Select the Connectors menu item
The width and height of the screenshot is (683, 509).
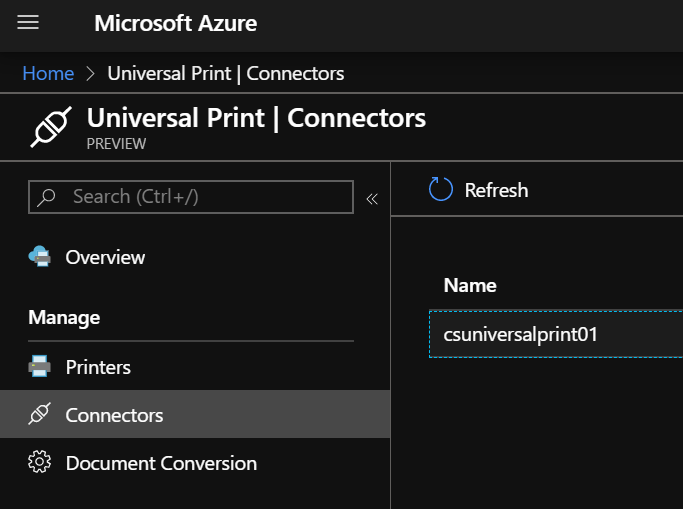(x=114, y=415)
